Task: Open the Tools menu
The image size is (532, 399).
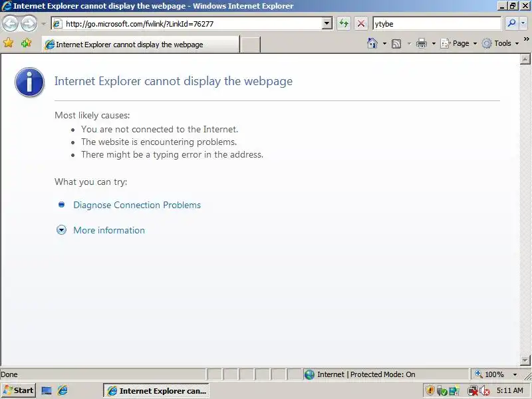Action: coord(501,43)
